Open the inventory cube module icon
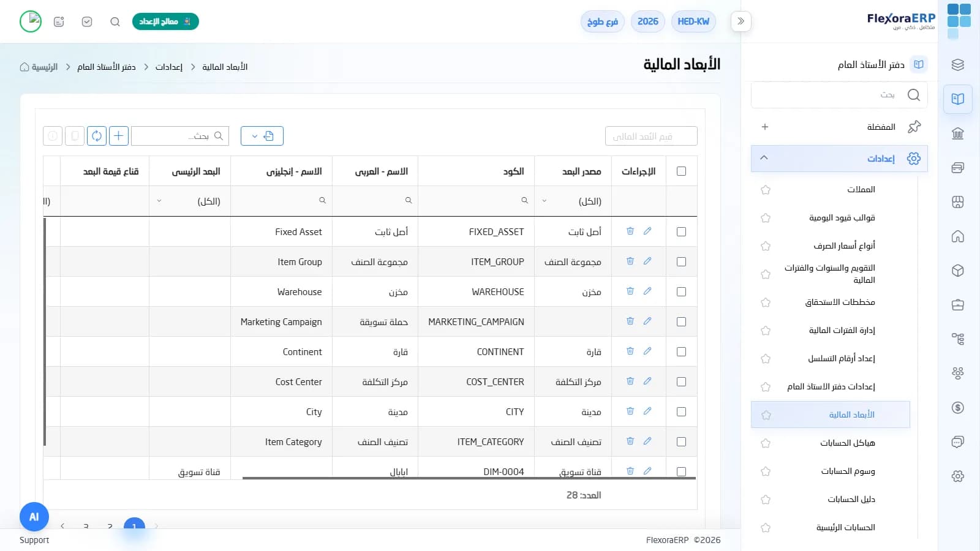The image size is (980, 551). [x=958, y=271]
